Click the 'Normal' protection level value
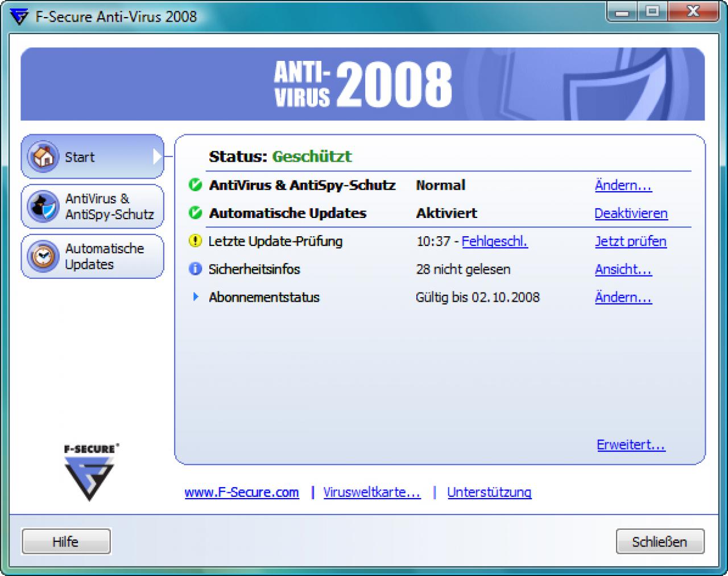The height and width of the screenshot is (576, 728). [x=441, y=185]
